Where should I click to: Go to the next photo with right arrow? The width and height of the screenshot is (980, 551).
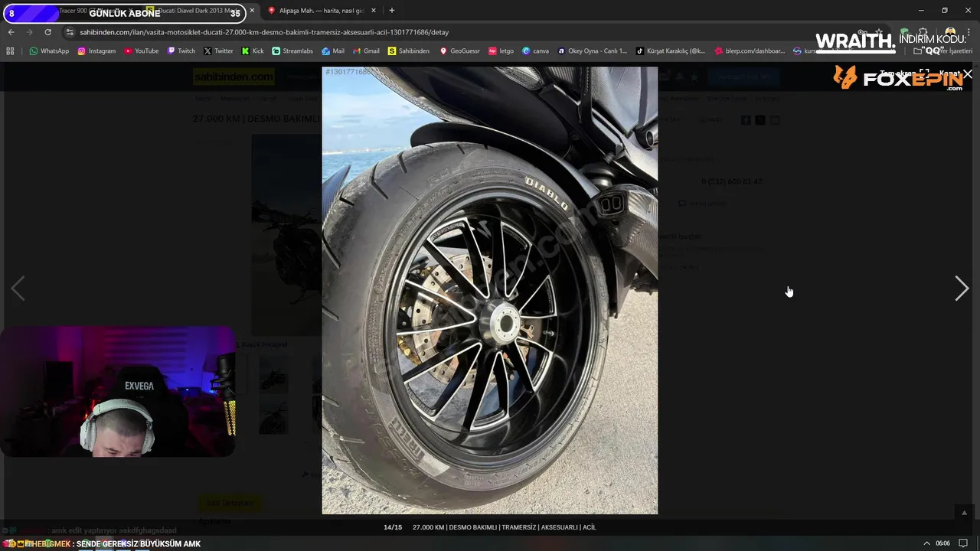(962, 289)
